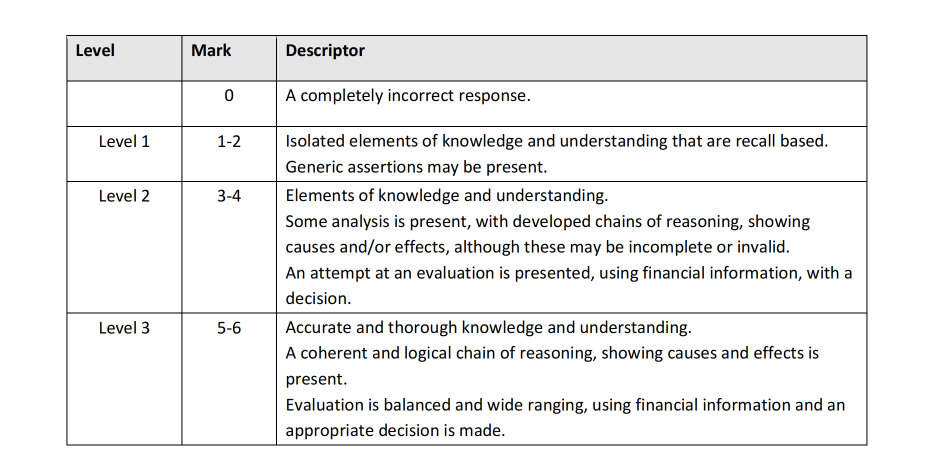Select the "3-4" mark cell
The image size is (942, 450).
pyautogui.click(x=229, y=195)
